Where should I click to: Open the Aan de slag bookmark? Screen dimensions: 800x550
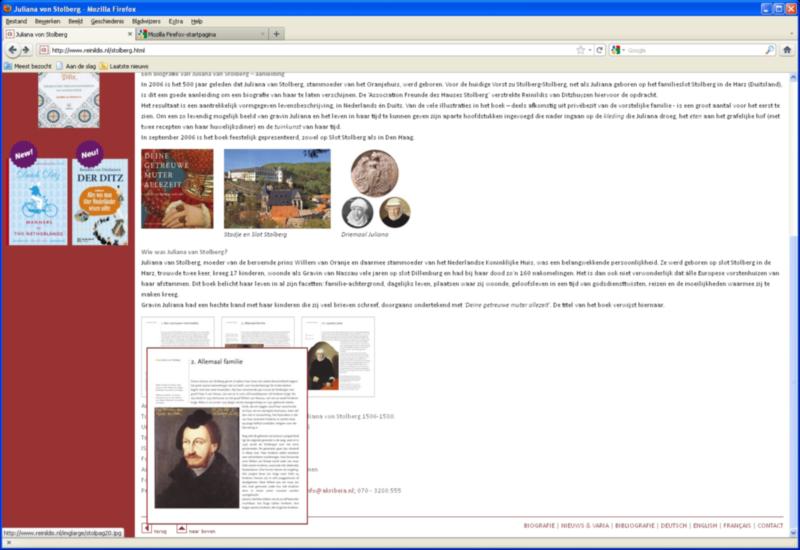[x=76, y=66]
